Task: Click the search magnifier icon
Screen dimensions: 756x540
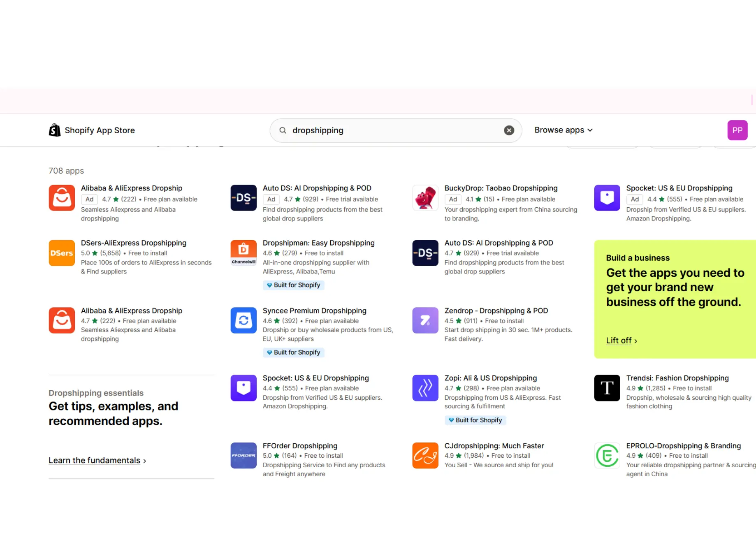Action: (x=283, y=130)
